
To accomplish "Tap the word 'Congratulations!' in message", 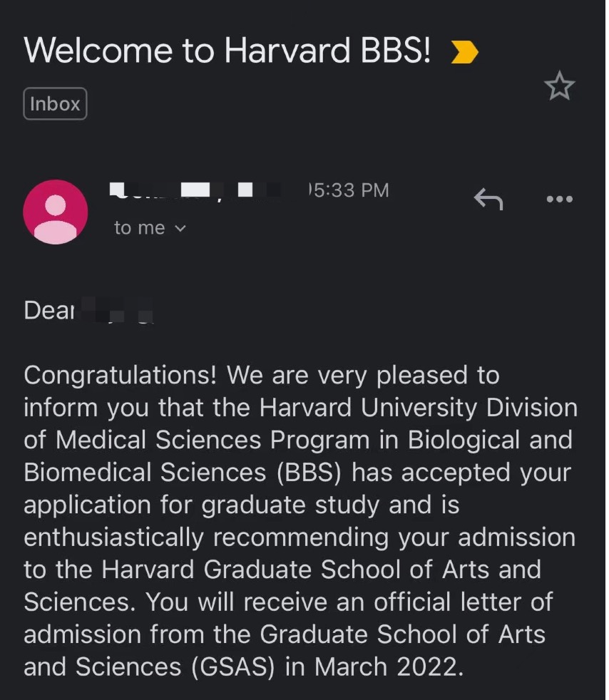I will click(120, 375).
